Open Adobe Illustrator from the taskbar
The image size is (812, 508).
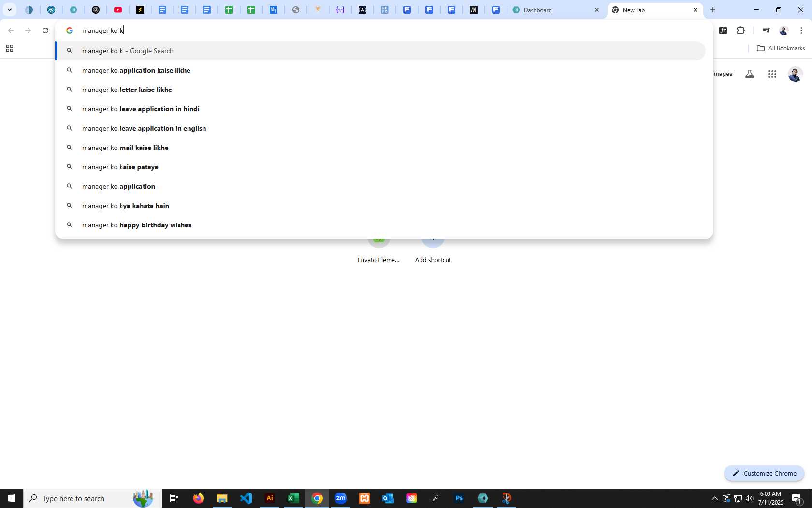tap(270, 498)
